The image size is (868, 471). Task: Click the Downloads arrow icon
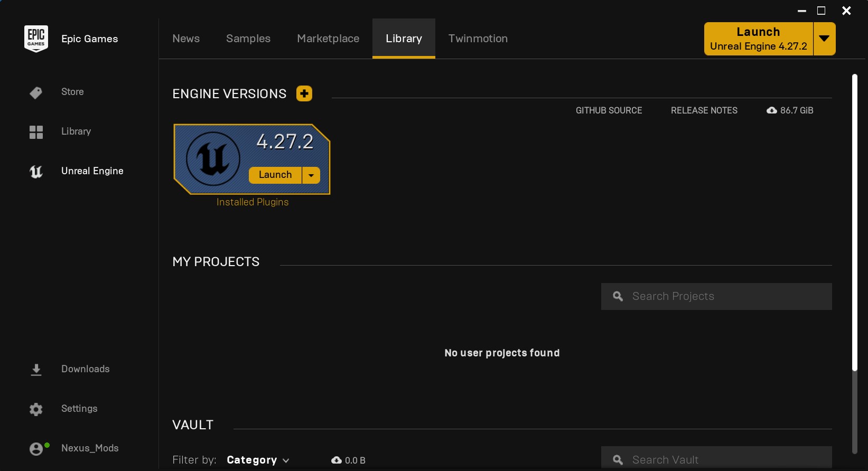(x=36, y=370)
